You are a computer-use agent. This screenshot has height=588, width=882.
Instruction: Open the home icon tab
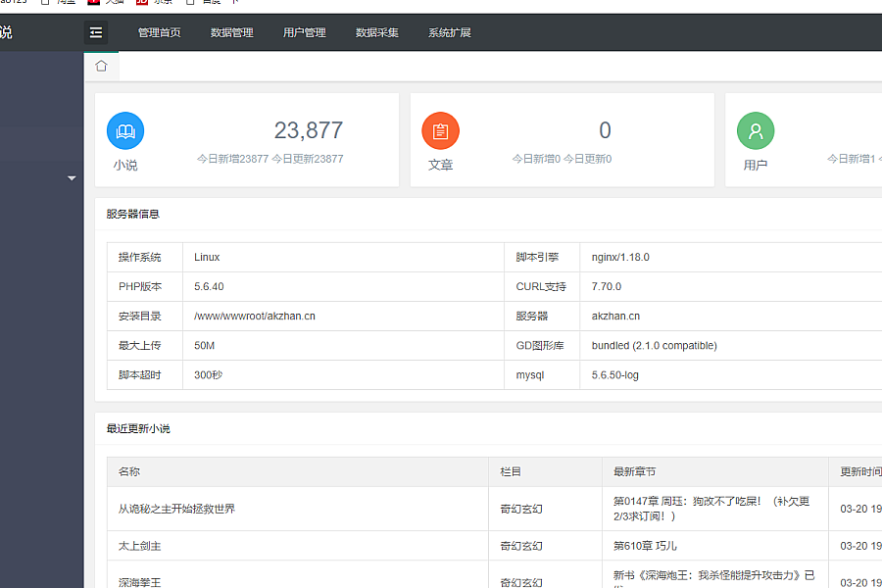[101, 67]
